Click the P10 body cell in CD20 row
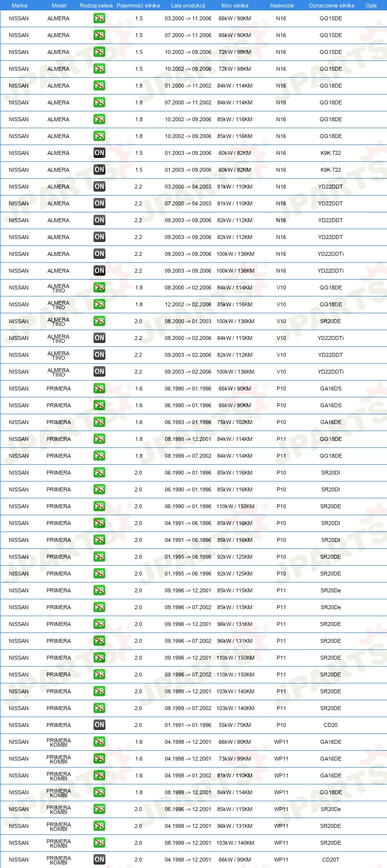 (281, 725)
